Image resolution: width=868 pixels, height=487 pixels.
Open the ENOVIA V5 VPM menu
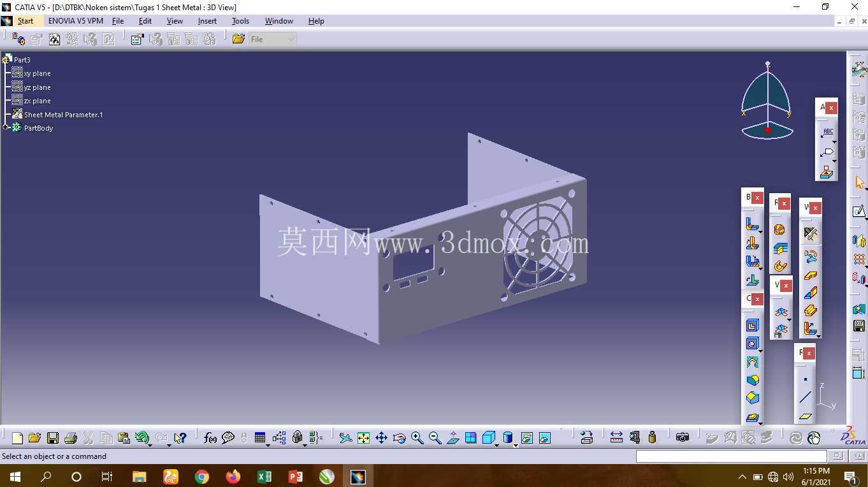pyautogui.click(x=76, y=21)
